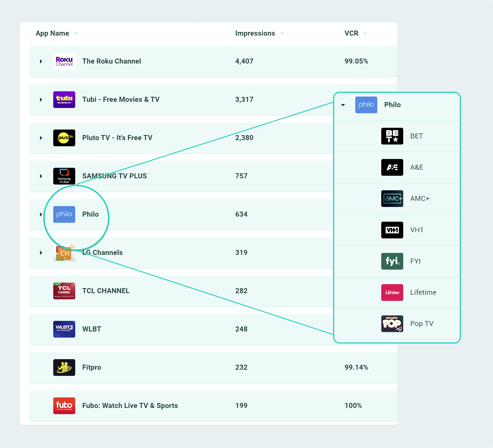Viewport: 493px width, 448px height.
Task: Select the AMC+ channel label
Action: click(420, 199)
